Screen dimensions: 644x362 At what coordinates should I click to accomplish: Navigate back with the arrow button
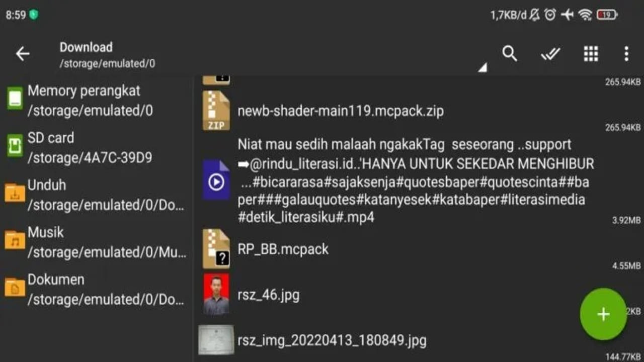pyautogui.click(x=23, y=53)
